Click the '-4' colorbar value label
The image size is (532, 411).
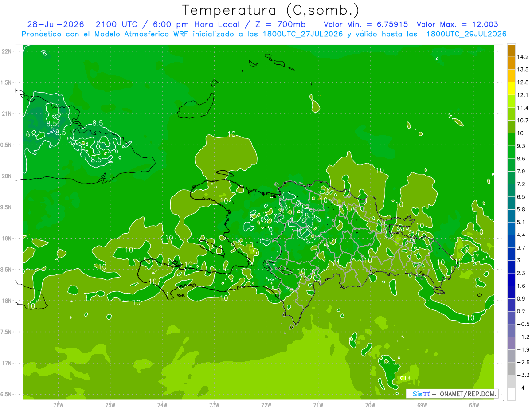pos(520,388)
